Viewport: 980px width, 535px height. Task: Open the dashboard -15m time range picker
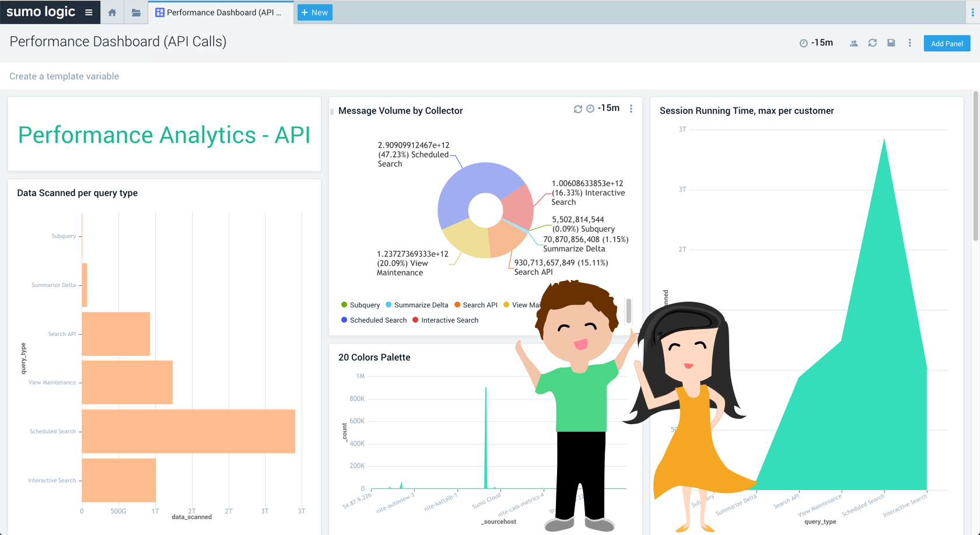[x=816, y=43]
